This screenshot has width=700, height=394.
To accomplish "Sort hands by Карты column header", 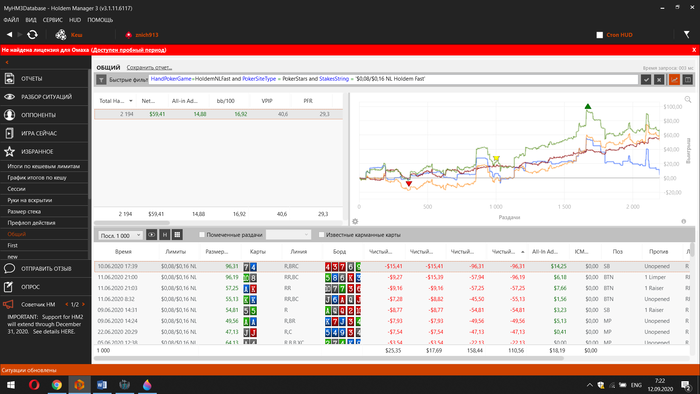I will (258, 252).
